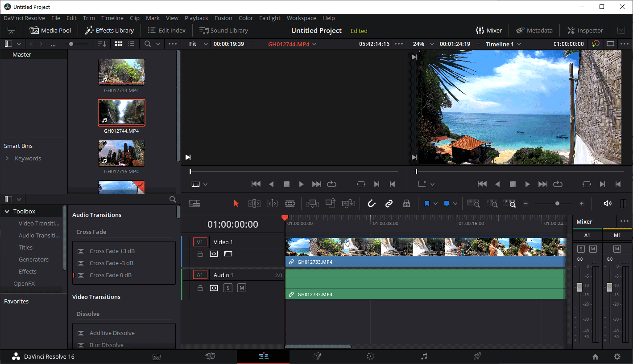Image resolution: width=633 pixels, height=364 pixels.
Task: Click Custom Zoom icon
Action: click(x=509, y=204)
